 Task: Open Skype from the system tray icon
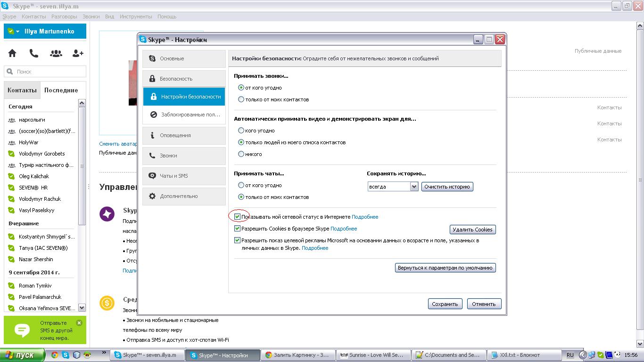(600, 355)
